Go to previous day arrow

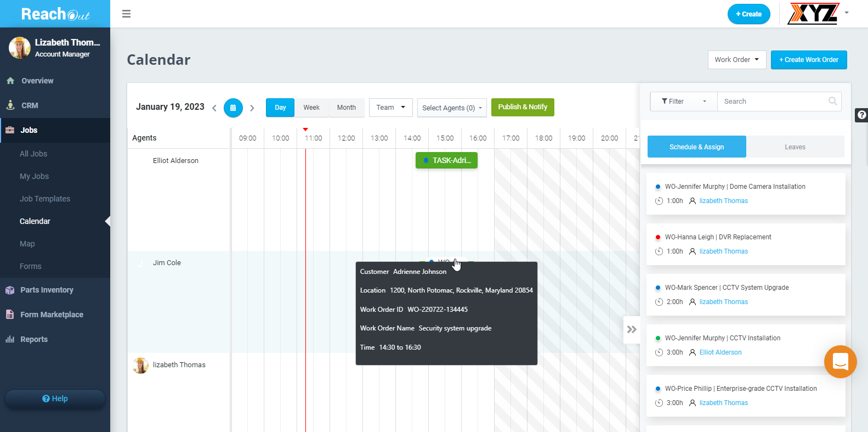pyautogui.click(x=214, y=108)
